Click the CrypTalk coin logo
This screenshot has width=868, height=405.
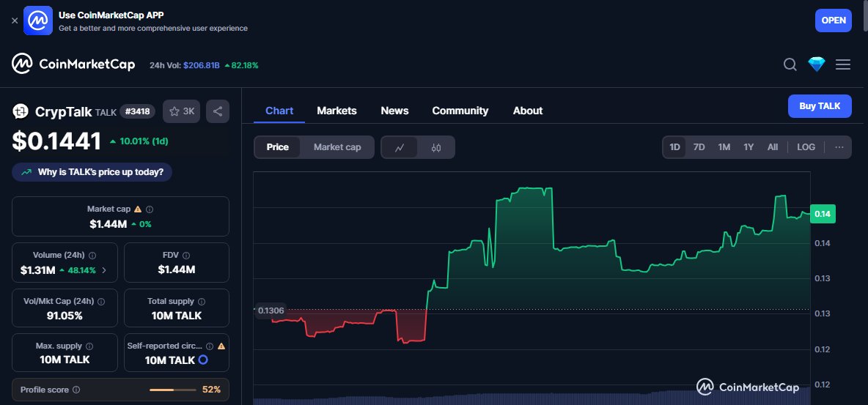tap(21, 112)
